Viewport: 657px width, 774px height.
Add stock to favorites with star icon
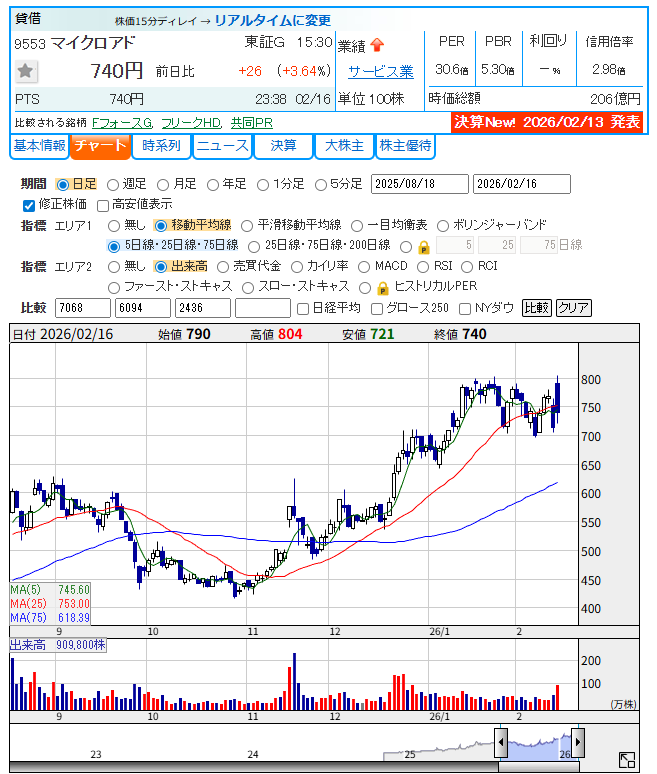pos(25,71)
